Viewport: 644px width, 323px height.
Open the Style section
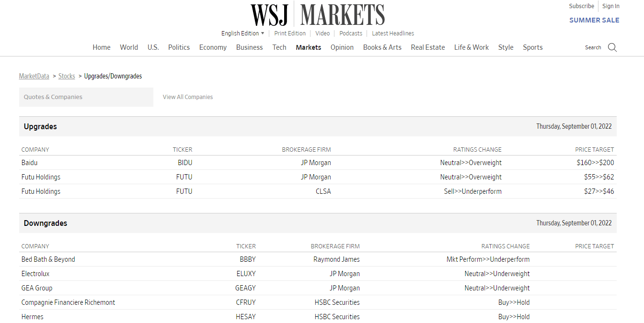click(506, 47)
